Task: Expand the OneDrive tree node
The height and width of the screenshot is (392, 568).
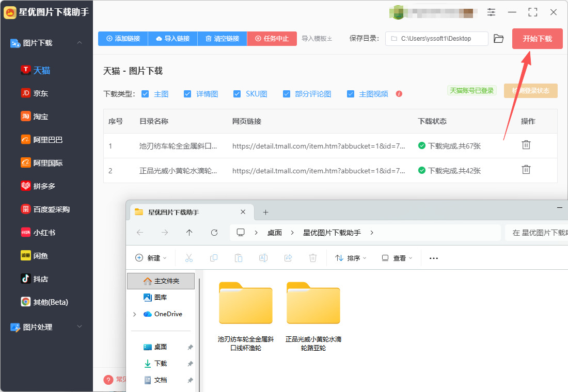Action: [135, 314]
